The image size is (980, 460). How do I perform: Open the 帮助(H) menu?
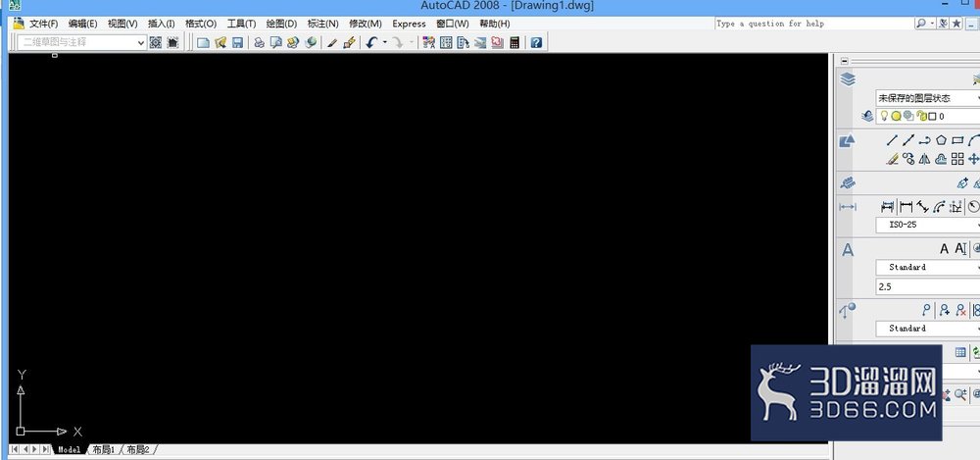click(494, 24)
